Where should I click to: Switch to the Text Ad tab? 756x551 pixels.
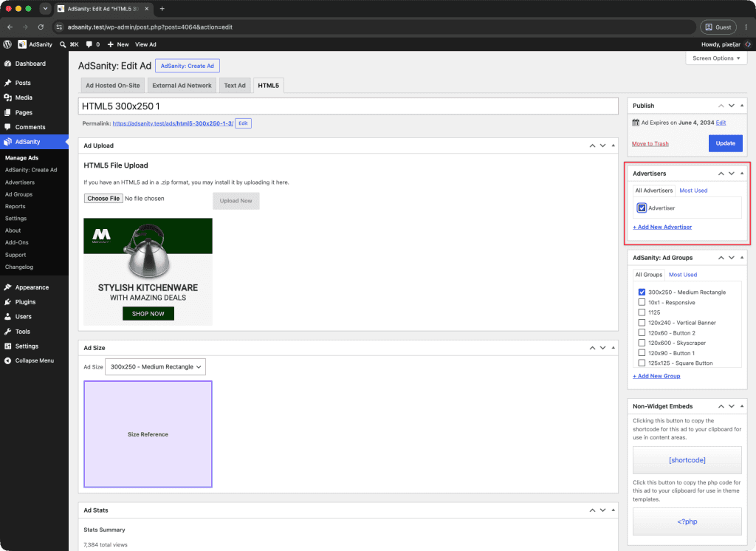pyautogui.click(x=235, y=86)
